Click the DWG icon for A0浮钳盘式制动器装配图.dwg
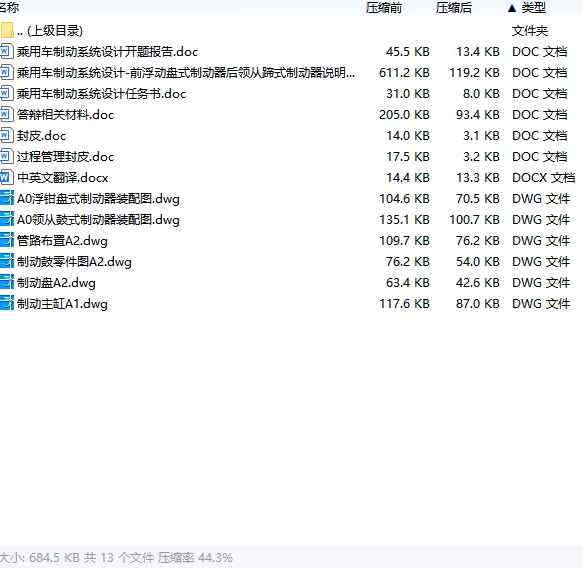 [7, 199]
